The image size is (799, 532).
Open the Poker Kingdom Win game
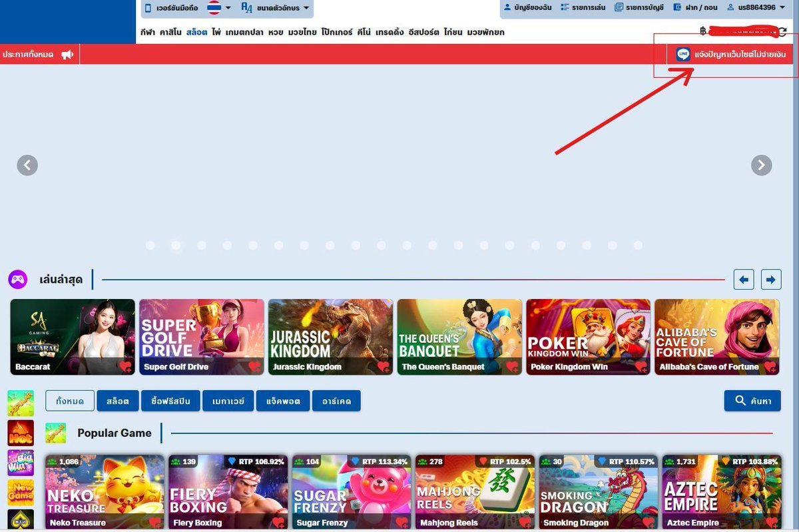point(589,337)
